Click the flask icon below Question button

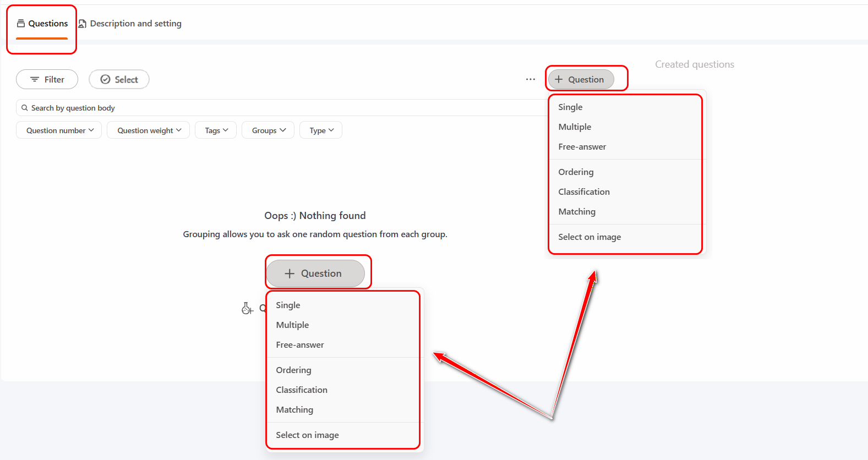click(247, 308)
